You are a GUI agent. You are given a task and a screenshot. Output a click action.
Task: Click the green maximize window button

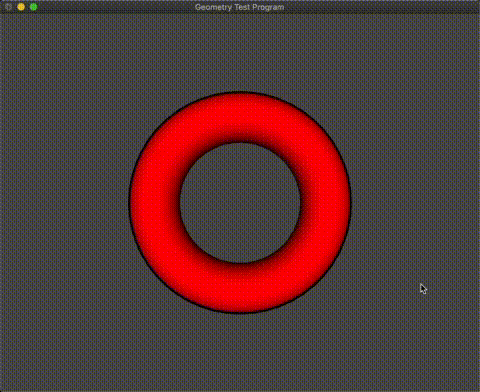[x=34, y=7]
